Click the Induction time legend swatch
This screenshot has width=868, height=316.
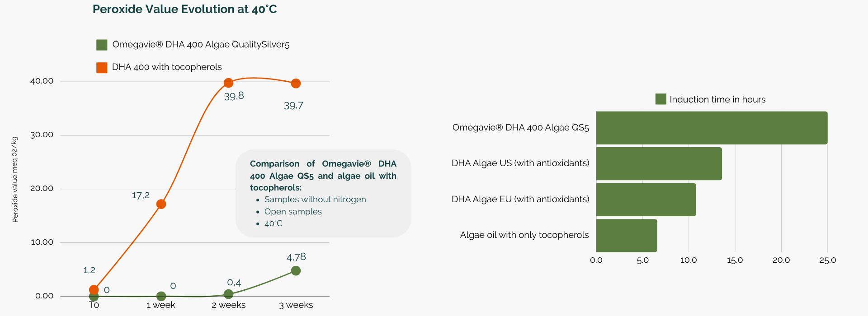pos(661,99)
